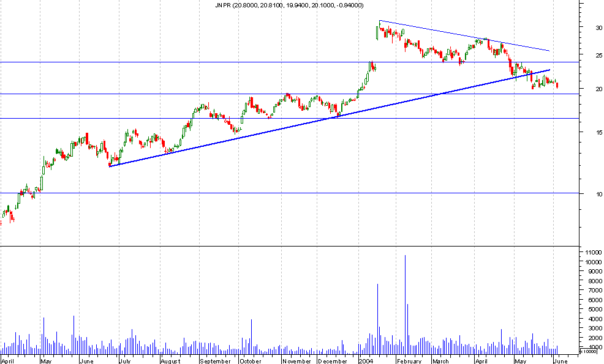The height and width of the screenshot is (364, 604).
Task: Select the October date axis label
Action: click(x=251, y=362)
